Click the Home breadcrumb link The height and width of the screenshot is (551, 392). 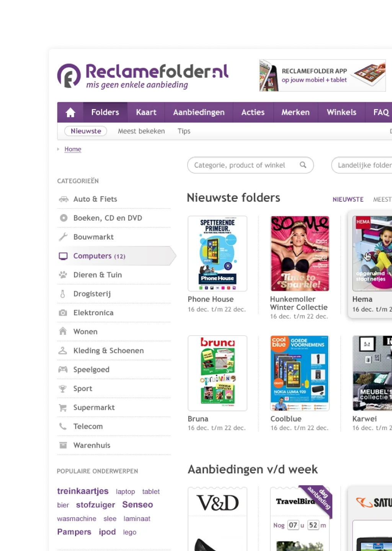73,149
